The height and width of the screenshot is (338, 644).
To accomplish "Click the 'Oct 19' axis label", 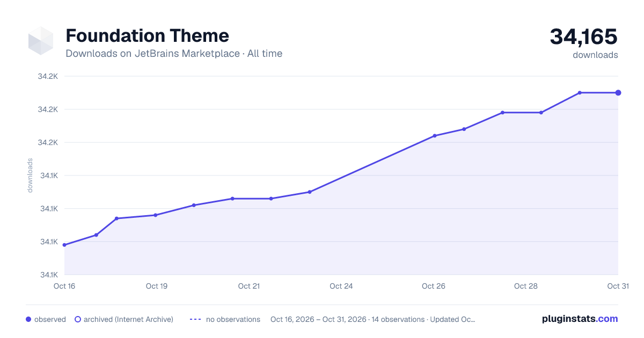I will pyautogui.click(x=157, y=286).
